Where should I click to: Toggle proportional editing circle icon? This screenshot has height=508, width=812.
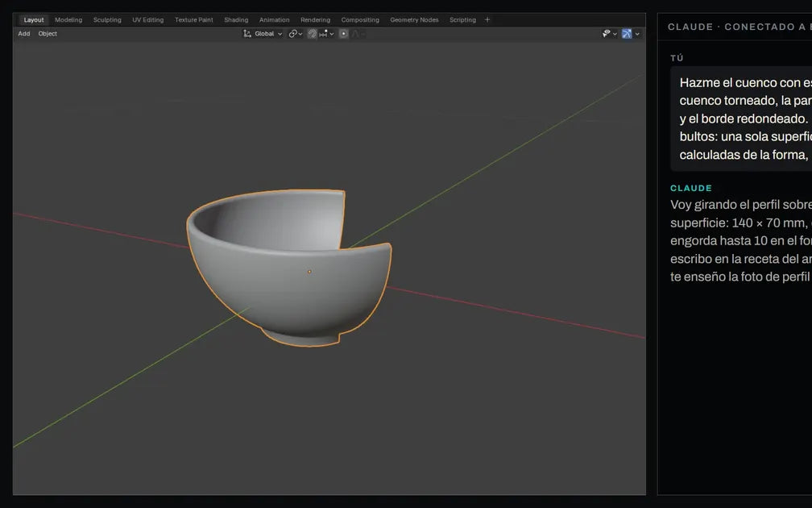click(343, 34)
